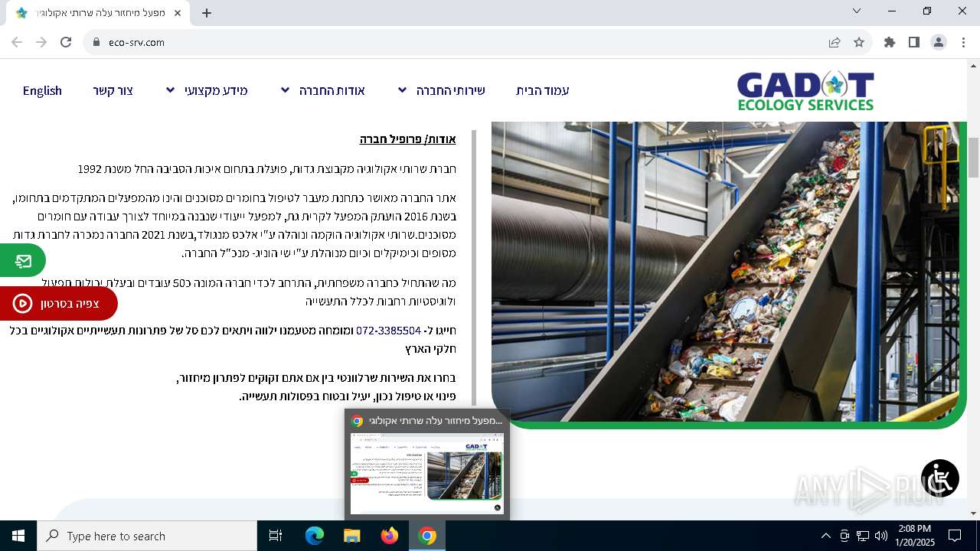The width and height of the screenshot is (980, 551).
Task: Click the red צפיה בסרטון video button
Action: tap(58, 303)
